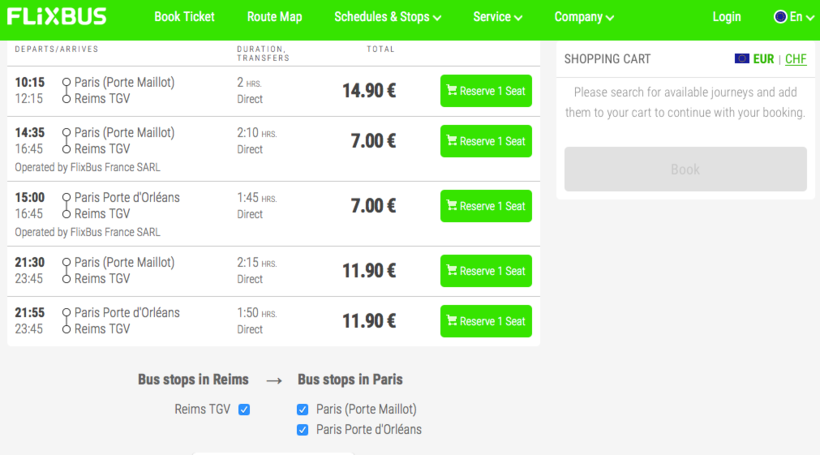Click the Login link
The height and width of the screenshot is (455, 820).
727,17
